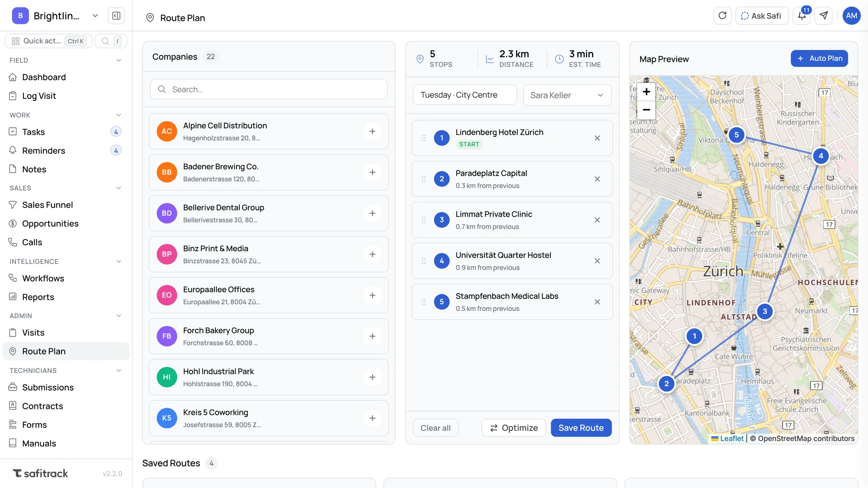Image resolution: width=868 pixels, height=488 pixels.
Task: Add Hohl Industrial Park plus icon
Action: 372,377
